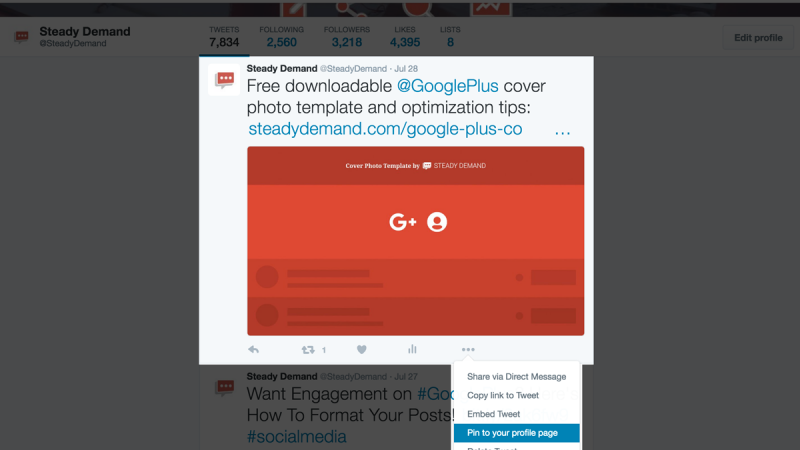The width and height of the screenshot is (800, 450).
Task: Open the steadydemand.com/google-plus-co link
Action: [385, 129]
